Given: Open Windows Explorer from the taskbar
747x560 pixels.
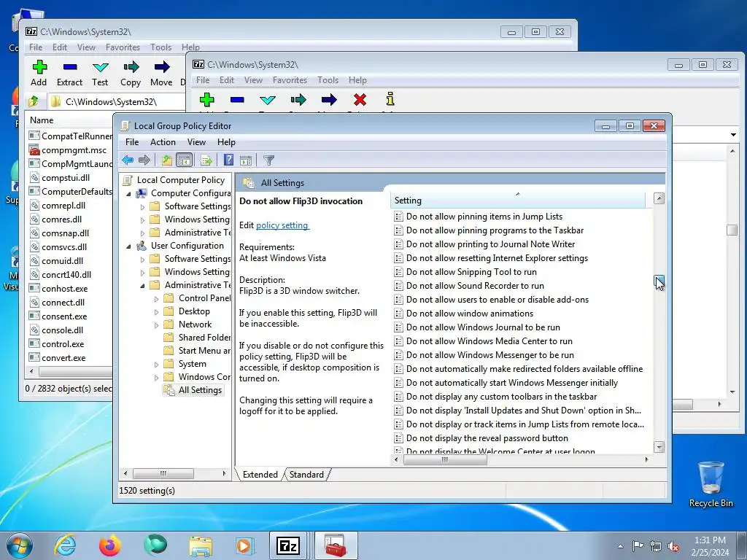Looking at the screenshot, I should pos(201,546).
